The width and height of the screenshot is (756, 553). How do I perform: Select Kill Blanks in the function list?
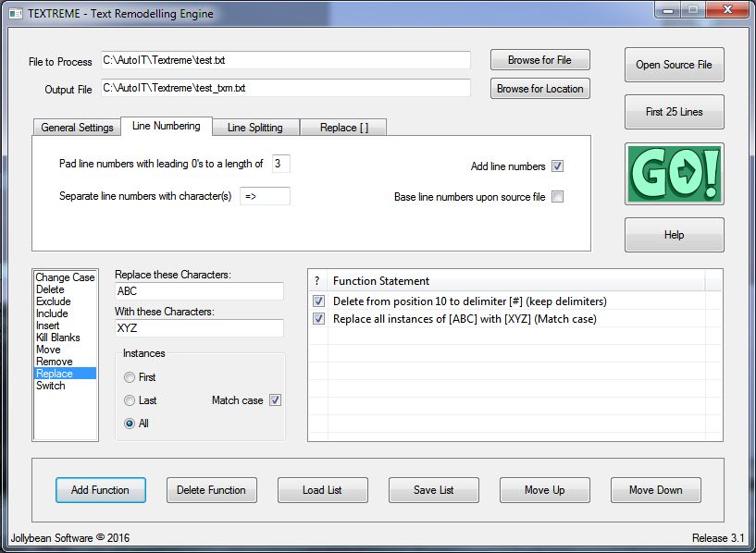[x=57, y=338]
